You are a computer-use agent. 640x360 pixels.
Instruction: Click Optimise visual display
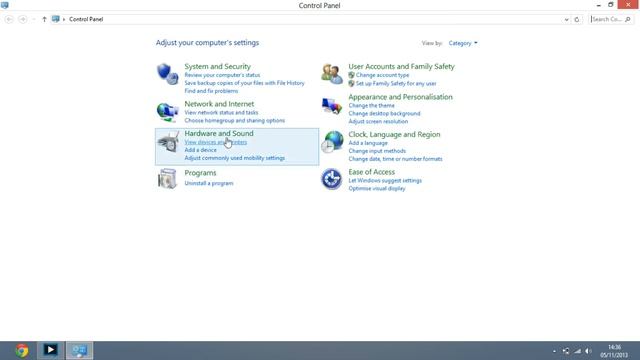tap(377, 189)
